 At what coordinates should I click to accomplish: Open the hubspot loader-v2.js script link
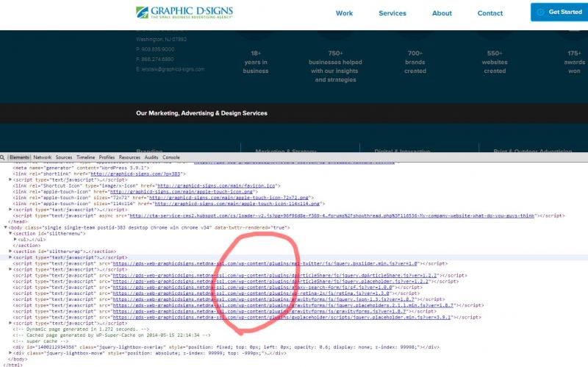point(331,215)
